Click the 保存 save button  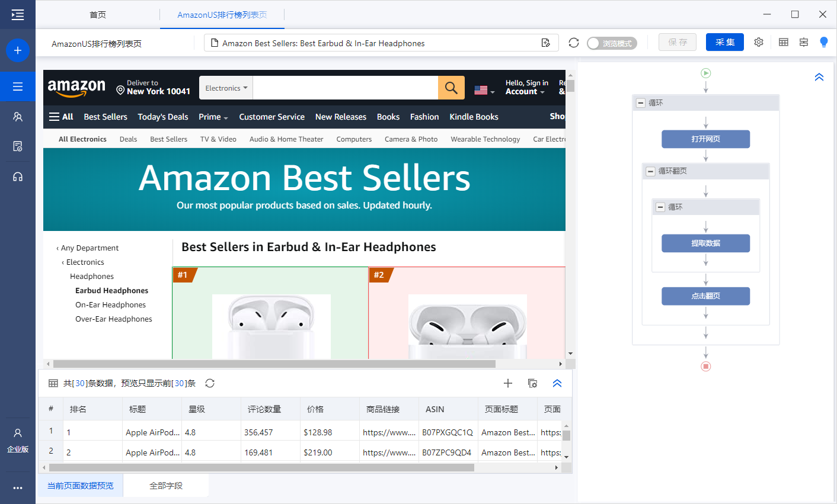(x=678, y=42)
